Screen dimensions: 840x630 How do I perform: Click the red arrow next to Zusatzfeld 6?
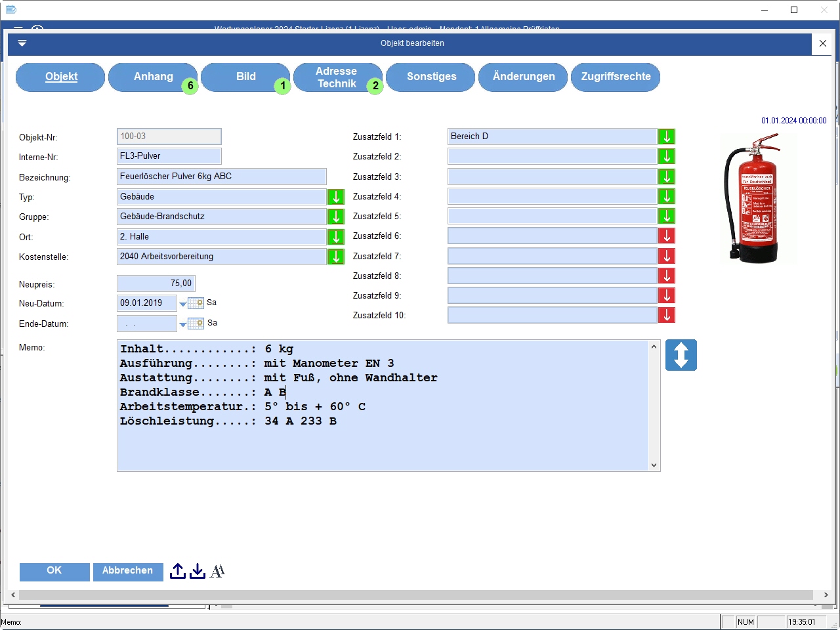tap(667, 236)
